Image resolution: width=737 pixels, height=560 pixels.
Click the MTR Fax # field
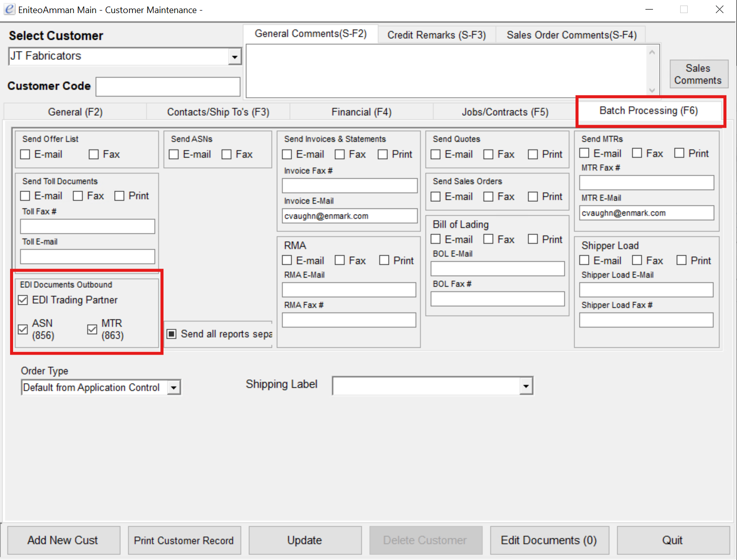646,183
